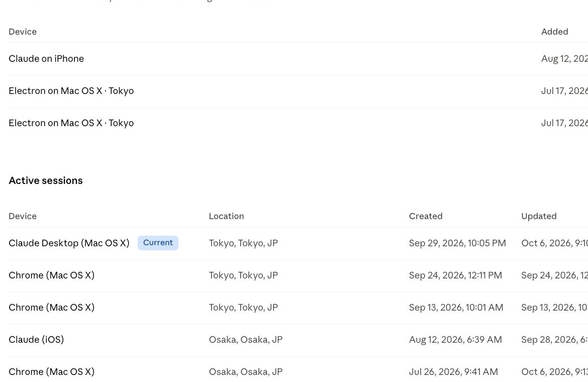Image resolution: width=588 pixels, height=382 pixels.
Task: Click Tokyo location in Claude Desktop row
Action: click(x=243, y=243)
